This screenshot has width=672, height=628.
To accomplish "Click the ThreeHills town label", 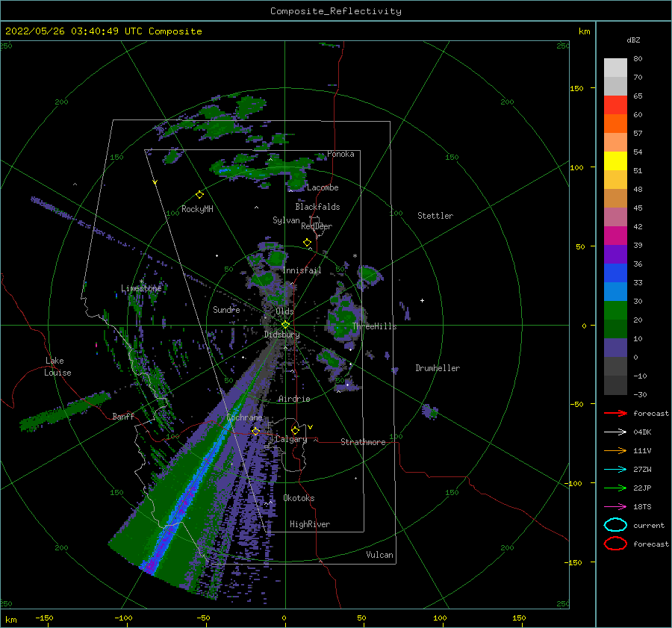I will [375, 326].
